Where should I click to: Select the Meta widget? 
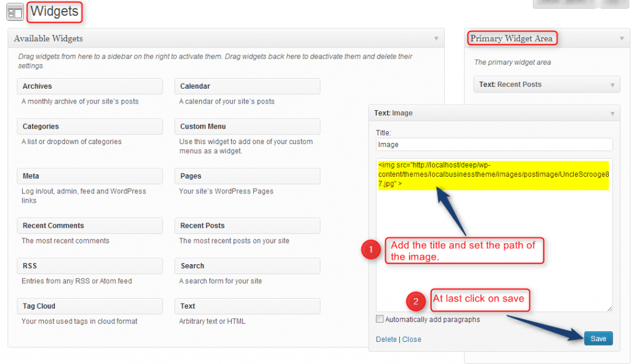tap(89, 176)
